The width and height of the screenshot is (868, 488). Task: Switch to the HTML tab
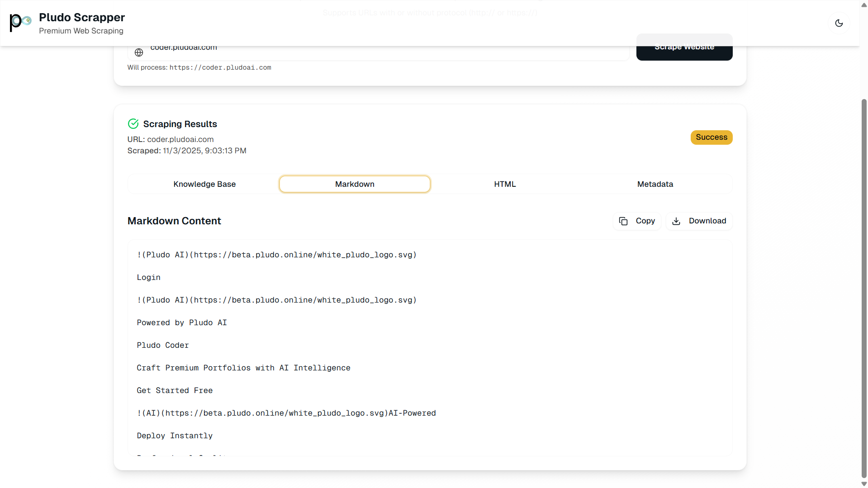pos(504,184)
